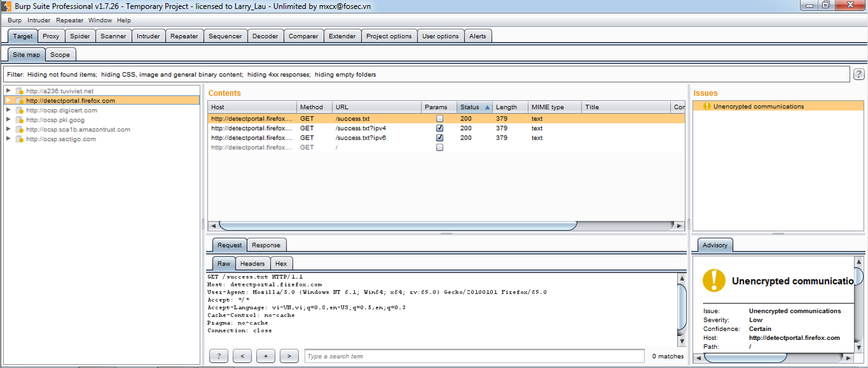Screen dimensions: 868x368
Task: Sort contents by Host column header
Action: (253, 107)
